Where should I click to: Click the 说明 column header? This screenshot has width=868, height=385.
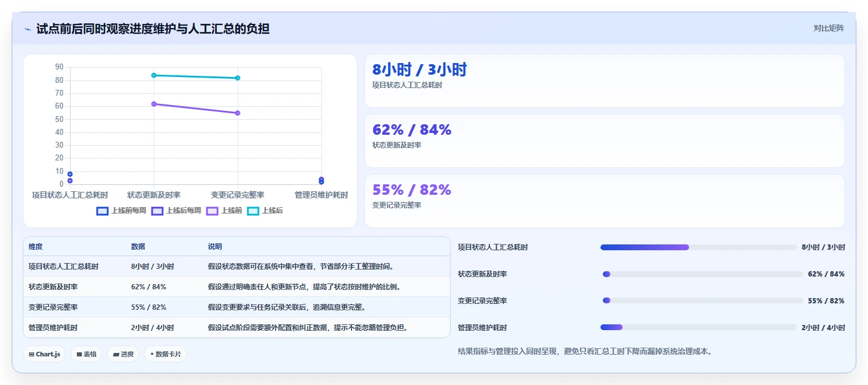coord(215,247)
